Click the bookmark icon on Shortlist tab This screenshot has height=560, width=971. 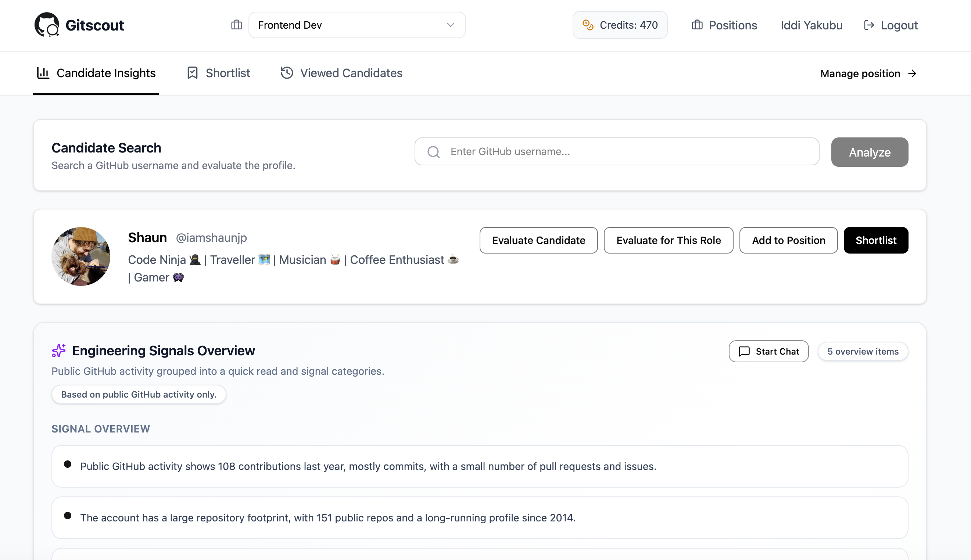click(x=192, y=73)
